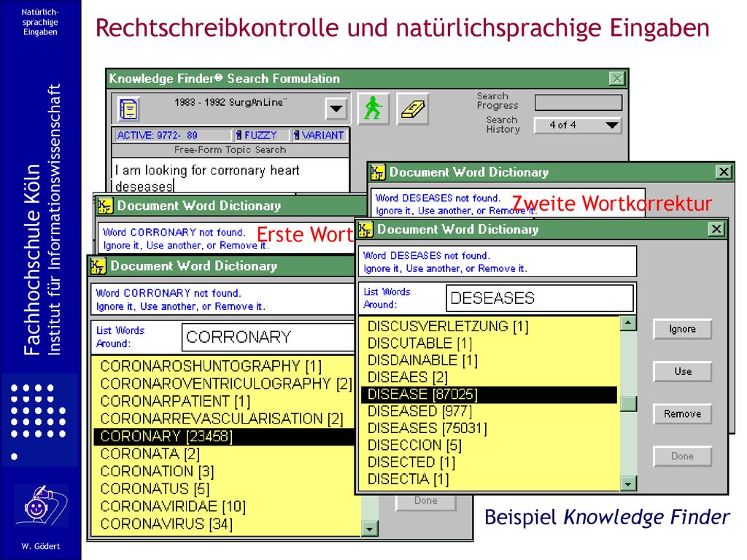747x560 pixels.
Task: Select CORONAROVENTRICULOGRAPHY [2] in the list
Action: pos(224,384)
